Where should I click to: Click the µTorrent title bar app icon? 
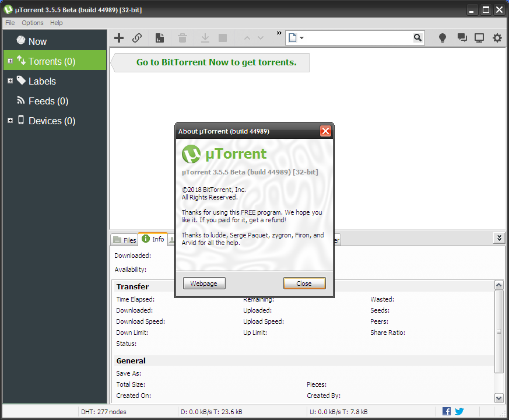(8, 10)
